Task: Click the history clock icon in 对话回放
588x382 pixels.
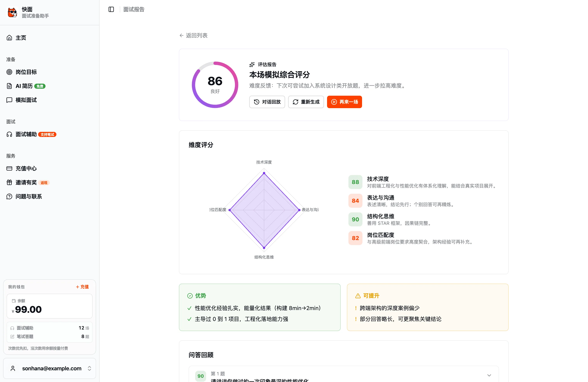Action: (257, 102)
